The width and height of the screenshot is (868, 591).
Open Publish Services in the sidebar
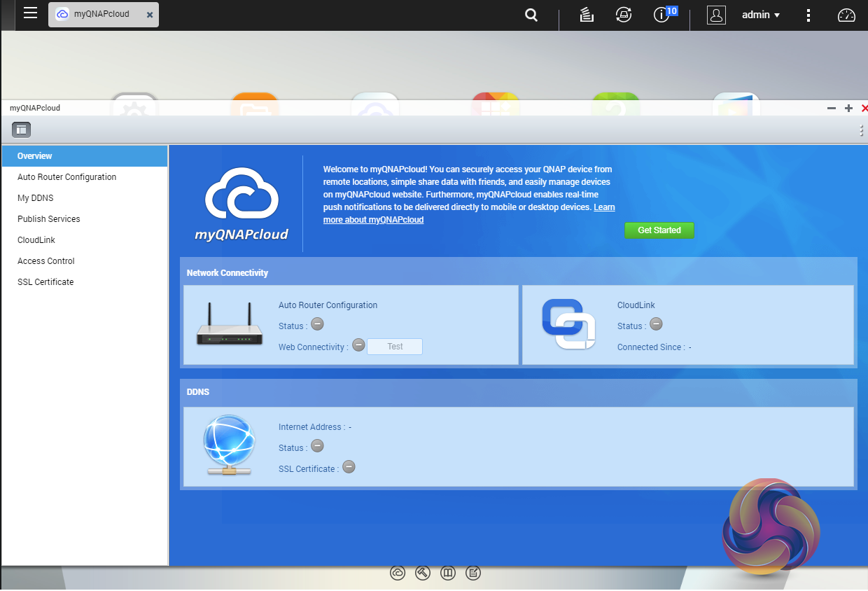[x=85, y=219]
